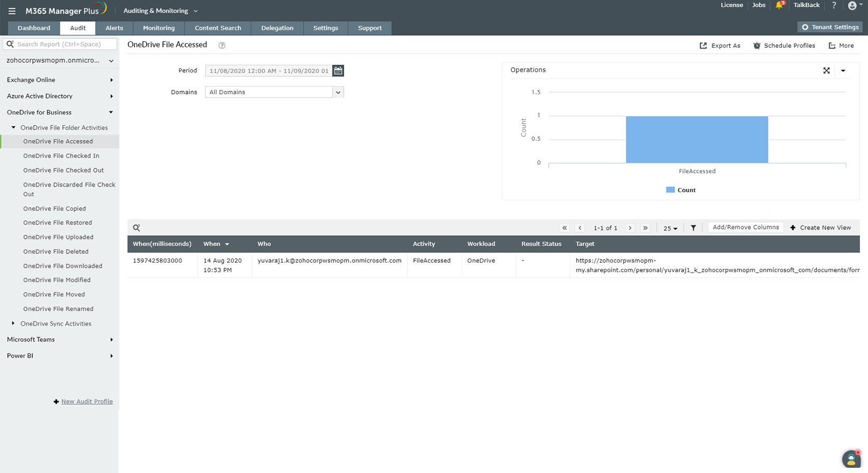Viewport: 868px width, 473px height.
Task: Open the Export As options
Action: [720, 46]
